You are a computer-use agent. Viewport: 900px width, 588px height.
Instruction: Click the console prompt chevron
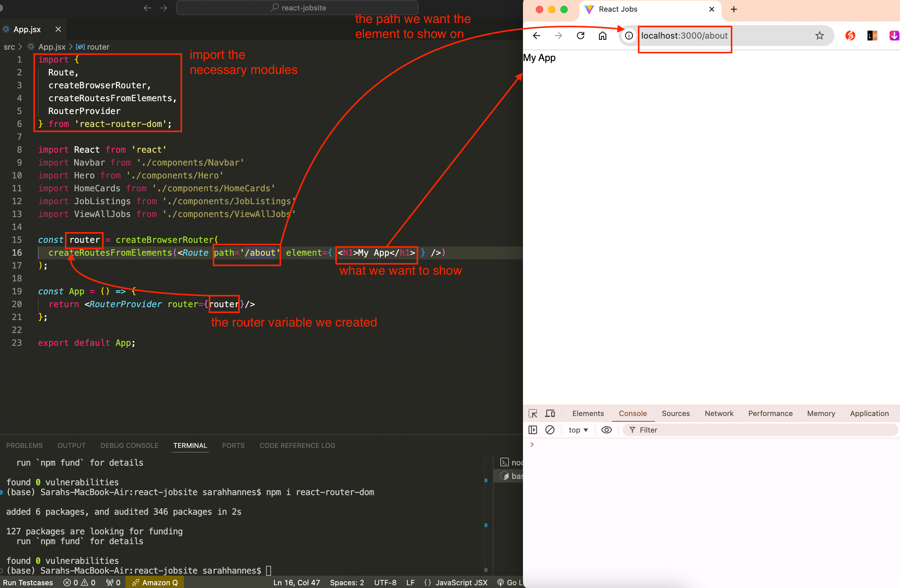(x=532, y=444)
